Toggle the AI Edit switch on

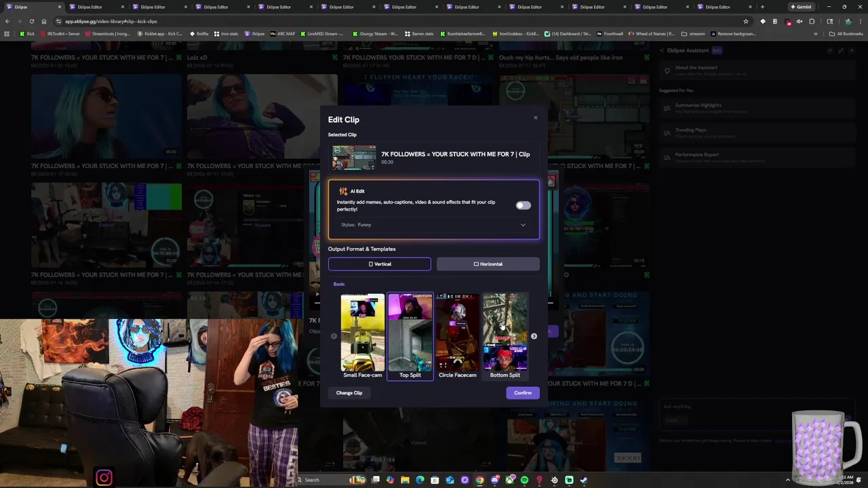[523, 205]
